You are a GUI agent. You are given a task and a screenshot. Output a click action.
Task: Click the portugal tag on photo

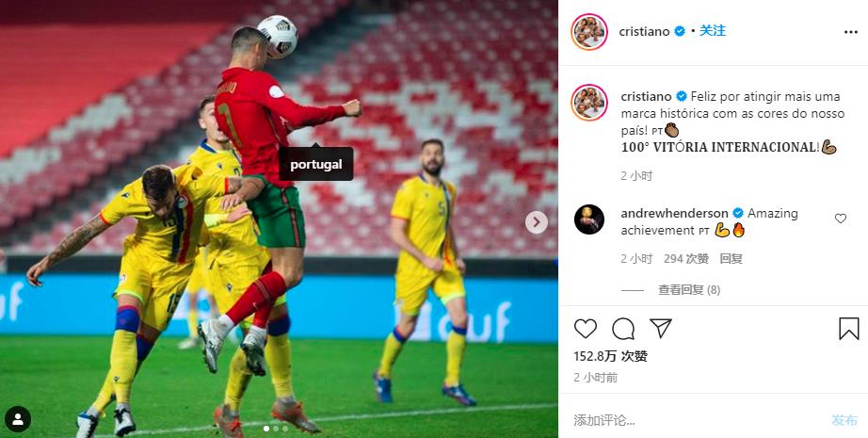316,165
